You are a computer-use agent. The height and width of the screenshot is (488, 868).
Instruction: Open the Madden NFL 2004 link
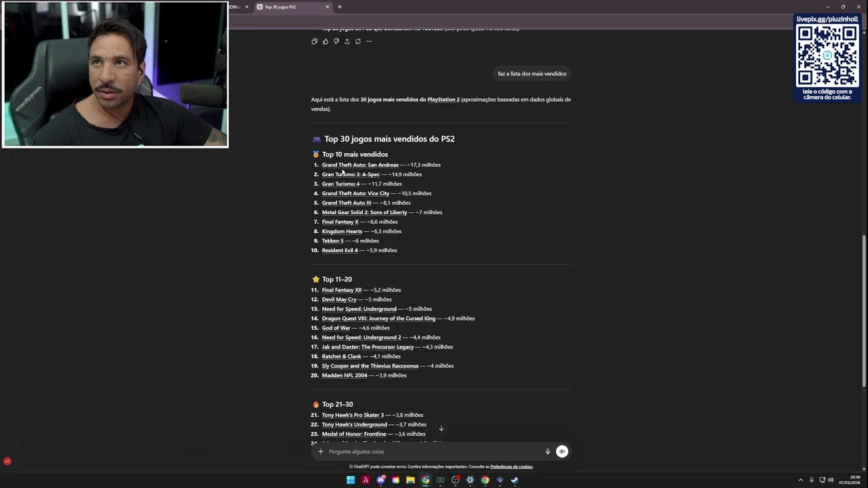click(x=344, y=375)
